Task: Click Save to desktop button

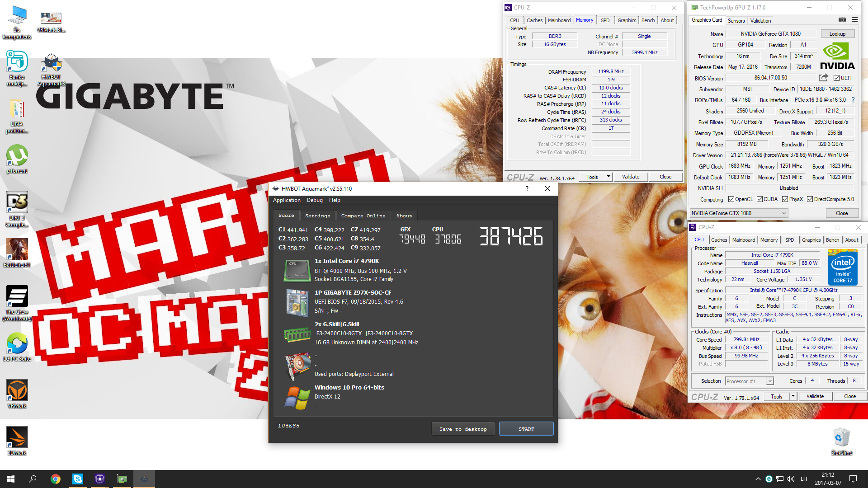Action: tap(463, 429)
